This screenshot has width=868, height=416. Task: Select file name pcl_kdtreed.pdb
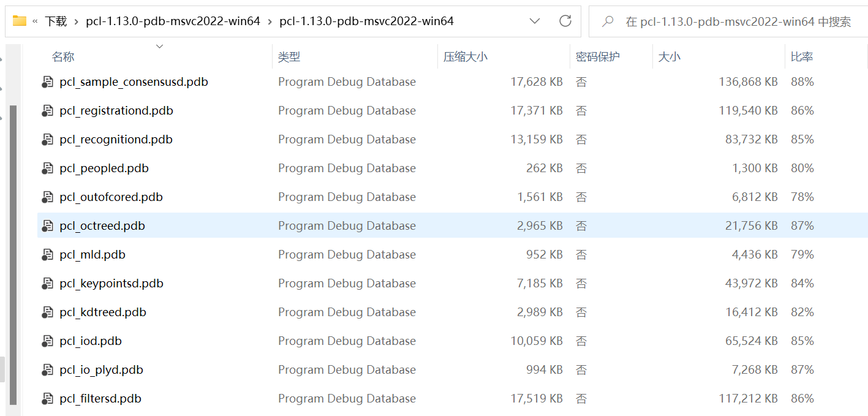(x=103, y=312)
